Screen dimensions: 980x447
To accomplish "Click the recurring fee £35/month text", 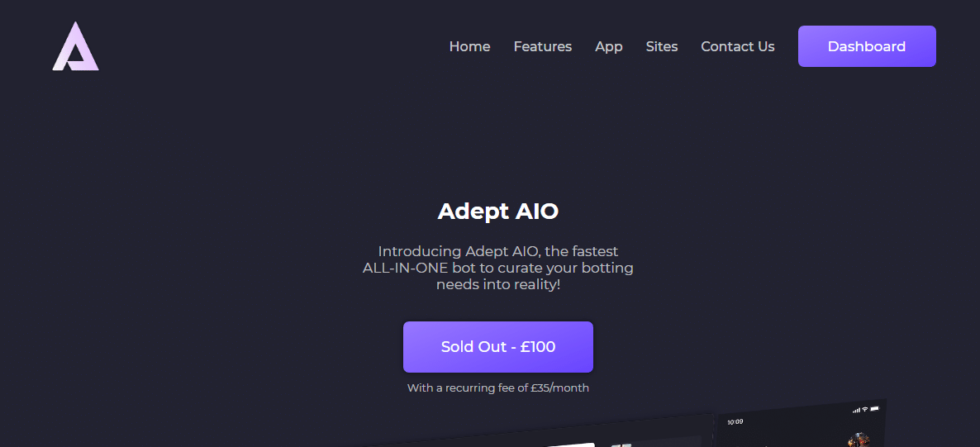I will pyautogui.click(x=498, y=388).
